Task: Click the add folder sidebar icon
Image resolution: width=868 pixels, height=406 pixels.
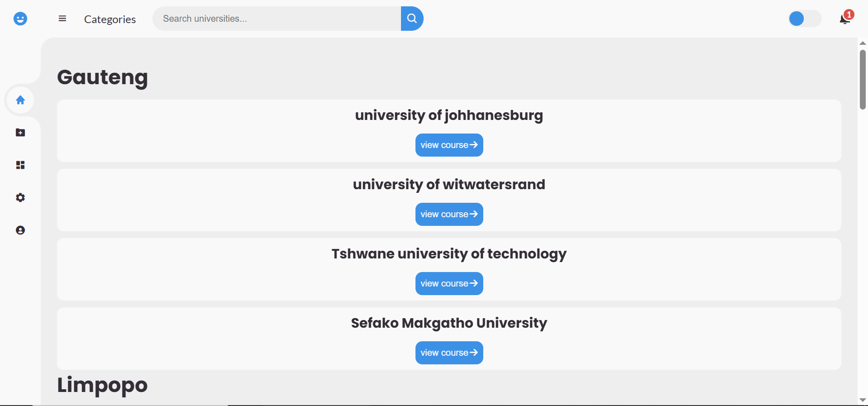Action: (20, 133)
